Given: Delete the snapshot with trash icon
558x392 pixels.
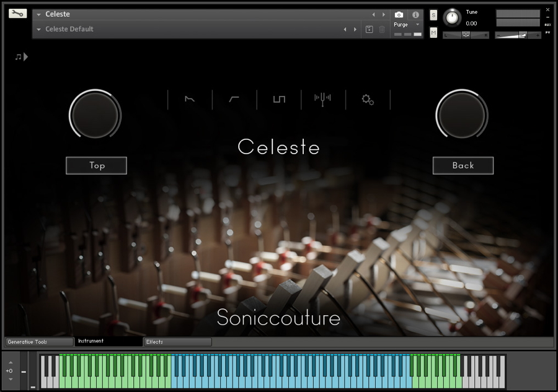Looking at the screenshot, I should (x=382, y=30).
